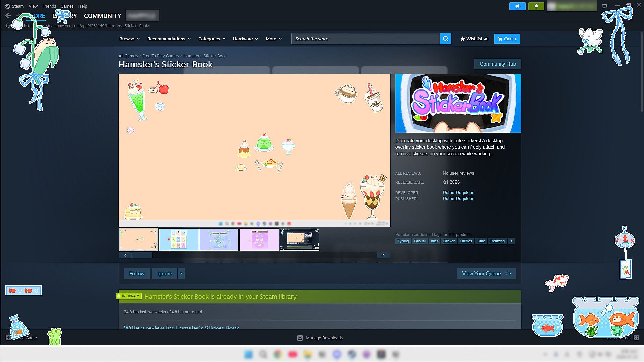Add another tag with the plus button
The height and width of the screenshot is (362, 644).
[511, 241]
